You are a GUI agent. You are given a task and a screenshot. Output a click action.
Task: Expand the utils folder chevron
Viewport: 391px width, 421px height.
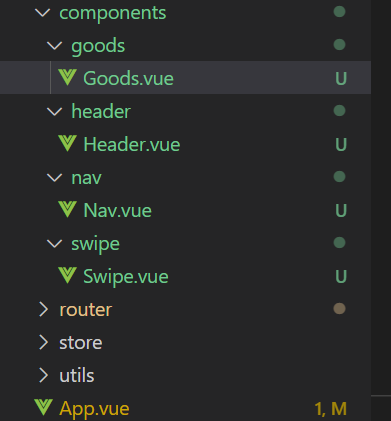43,375
